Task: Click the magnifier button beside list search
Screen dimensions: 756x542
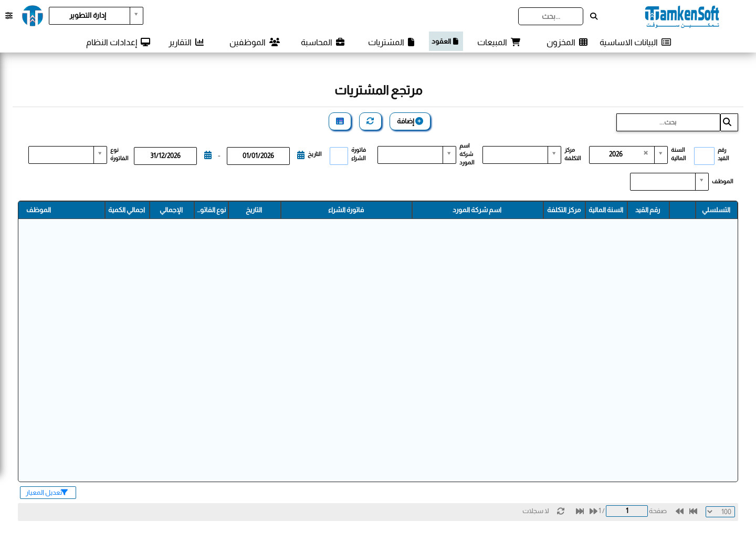Action: point(729,122)
